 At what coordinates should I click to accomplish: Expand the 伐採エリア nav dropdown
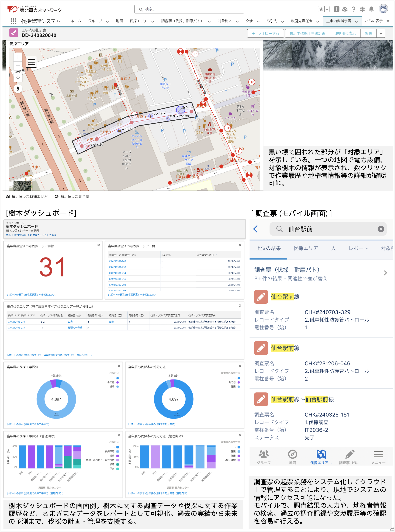[x=153, y=21]
